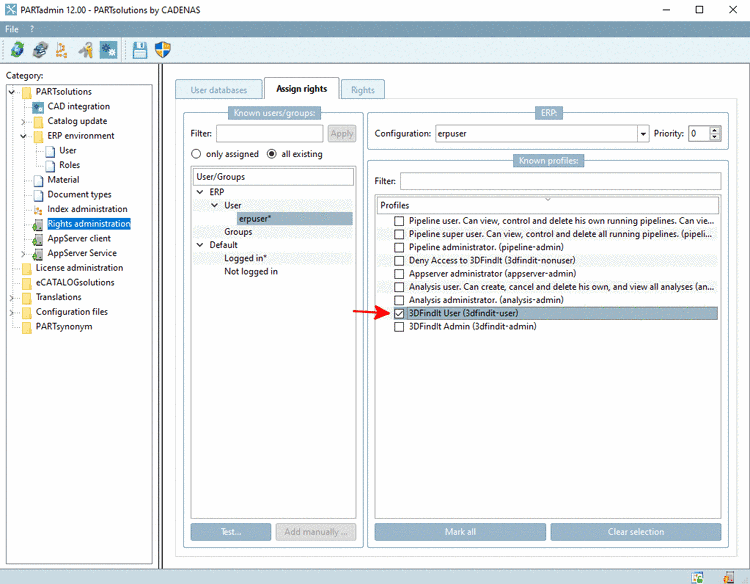Click the Catalog update folder icon

tap(38, 121)
